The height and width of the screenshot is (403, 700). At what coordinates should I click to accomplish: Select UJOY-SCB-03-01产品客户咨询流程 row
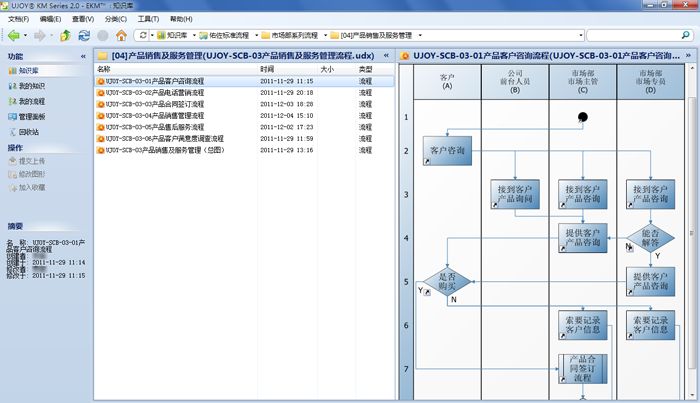(244, 81)
